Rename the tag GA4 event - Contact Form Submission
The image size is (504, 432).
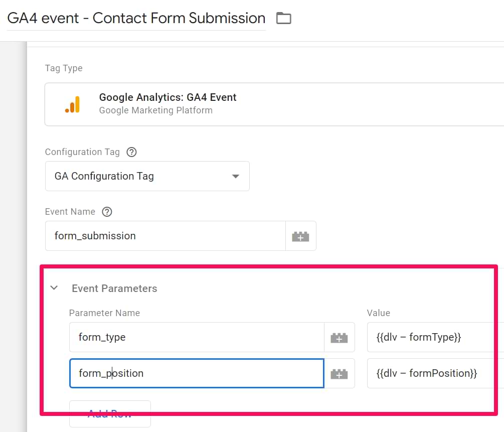point(135,18)
